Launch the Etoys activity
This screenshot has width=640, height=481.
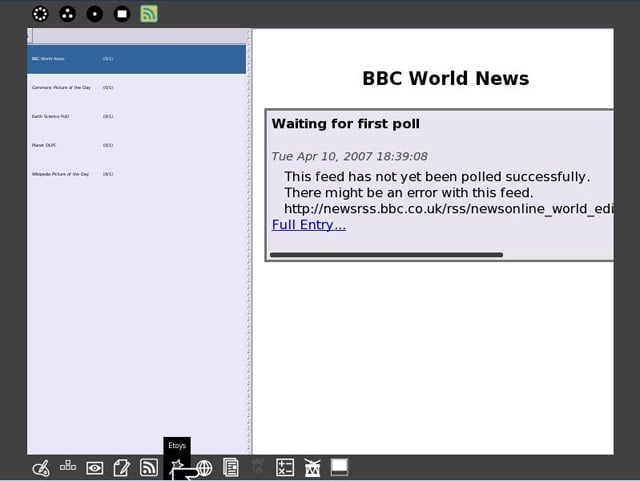pyautogui.click(x=177, y=468)
